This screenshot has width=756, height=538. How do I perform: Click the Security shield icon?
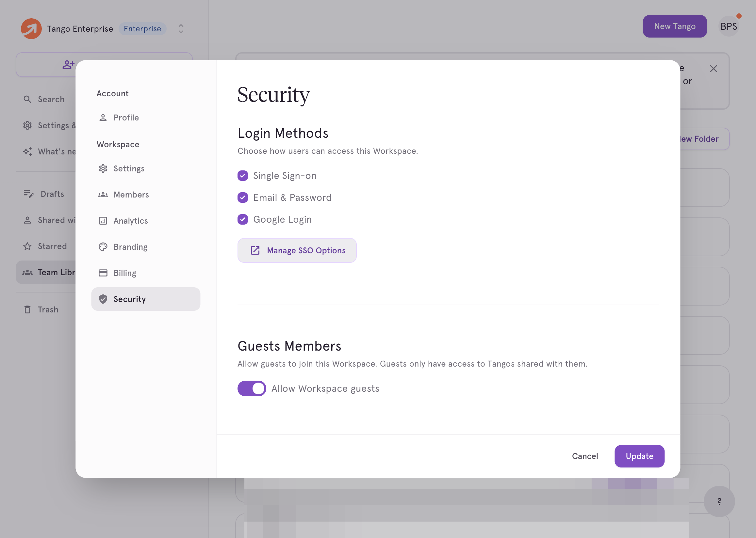[x=103, y=299]
